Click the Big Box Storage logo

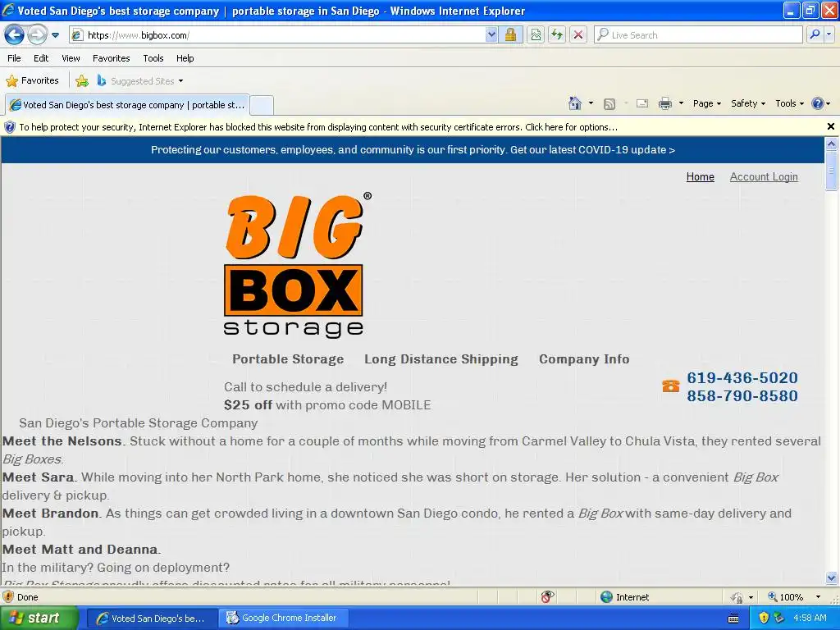295,265
